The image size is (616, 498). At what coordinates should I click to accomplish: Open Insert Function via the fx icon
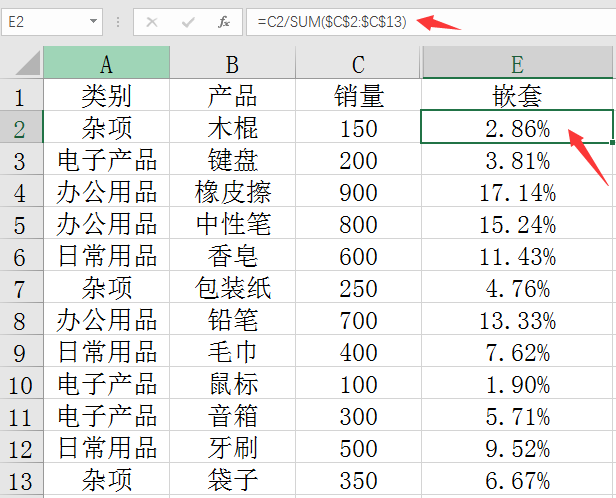[x=224, y=21]
